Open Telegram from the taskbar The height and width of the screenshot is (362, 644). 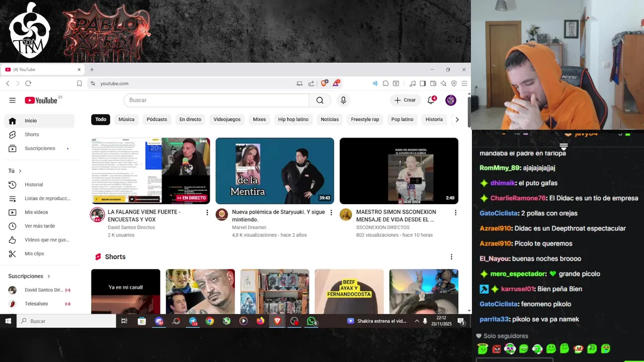[193, 321]
